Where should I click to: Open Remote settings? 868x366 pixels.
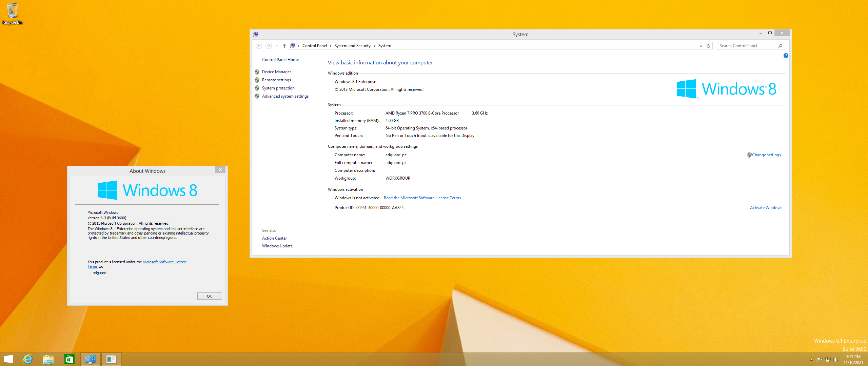pos(276,80)
